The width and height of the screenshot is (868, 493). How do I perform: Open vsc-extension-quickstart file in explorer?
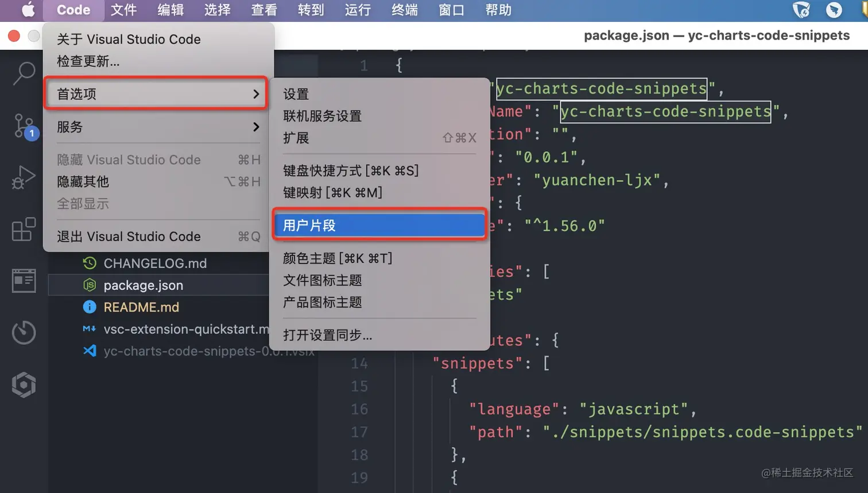(186, 329)
